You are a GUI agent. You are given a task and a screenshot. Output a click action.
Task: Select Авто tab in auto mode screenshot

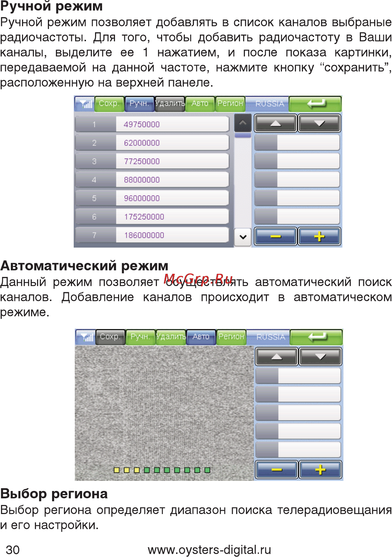pos(201,337)
